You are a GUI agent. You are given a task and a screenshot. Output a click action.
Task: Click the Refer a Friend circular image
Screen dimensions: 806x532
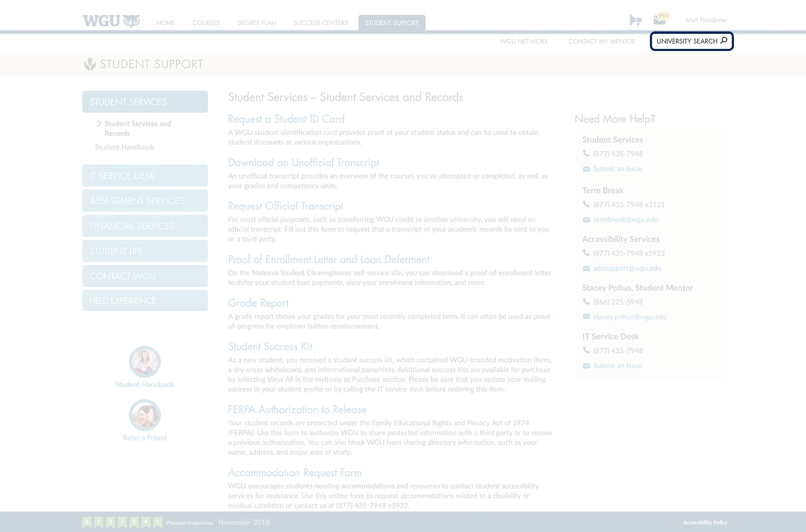[x=145, y=415]
